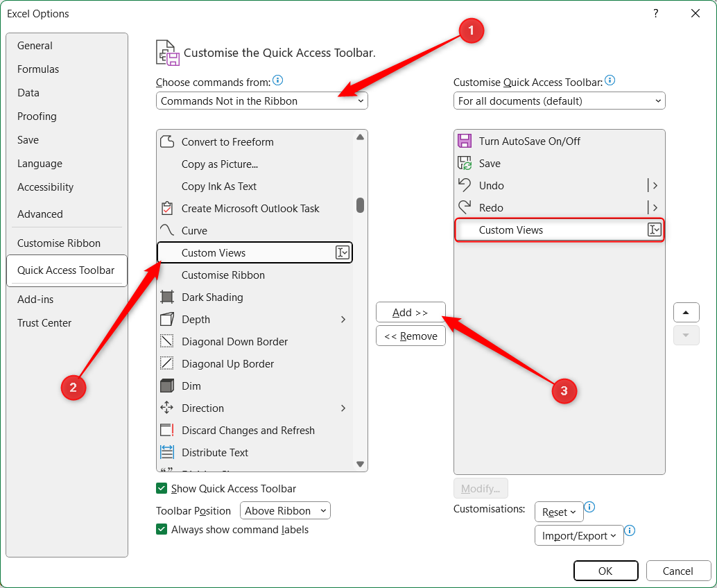This screenshot has width=717, height=588.
Task: Open the Trust Center category
Action: coord(67,323)
